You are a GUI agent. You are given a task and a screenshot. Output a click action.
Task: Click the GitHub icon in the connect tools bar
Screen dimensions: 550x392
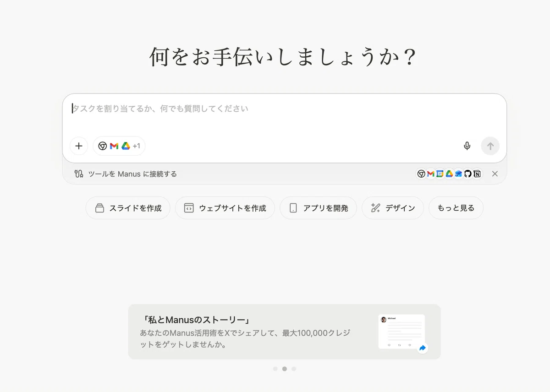tap(468, 174)
